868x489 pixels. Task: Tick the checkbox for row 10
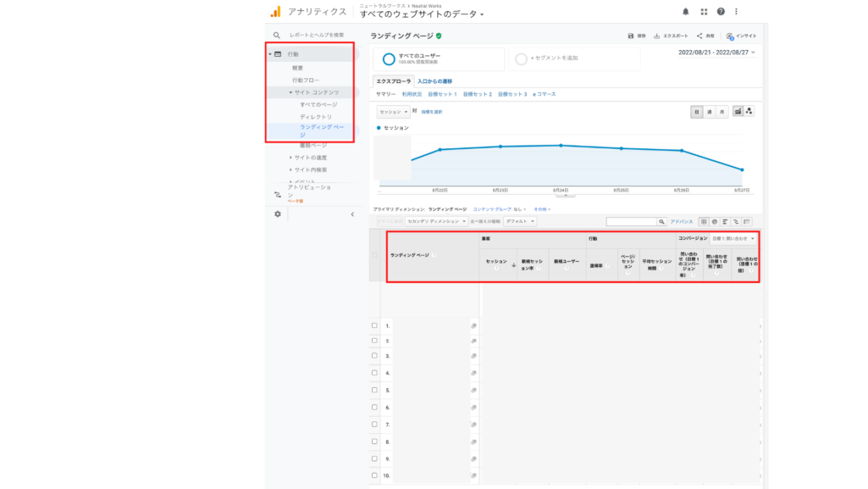375,475
